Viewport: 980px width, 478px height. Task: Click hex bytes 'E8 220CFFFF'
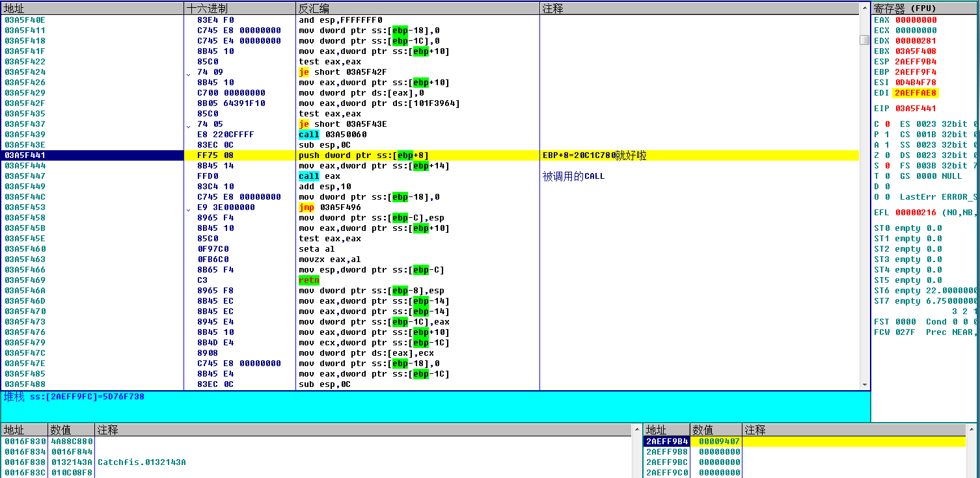tap(226, 135)
